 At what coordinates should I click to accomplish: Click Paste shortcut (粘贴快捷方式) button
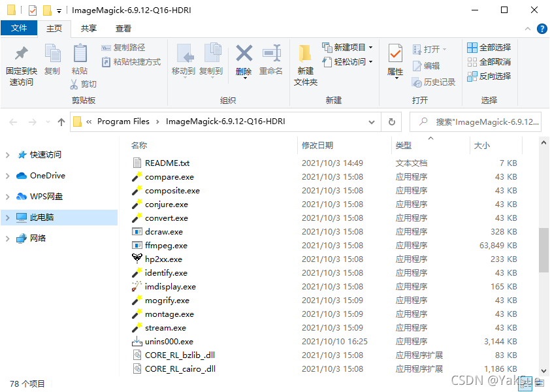pyautogui.click(x=131, y=62)
